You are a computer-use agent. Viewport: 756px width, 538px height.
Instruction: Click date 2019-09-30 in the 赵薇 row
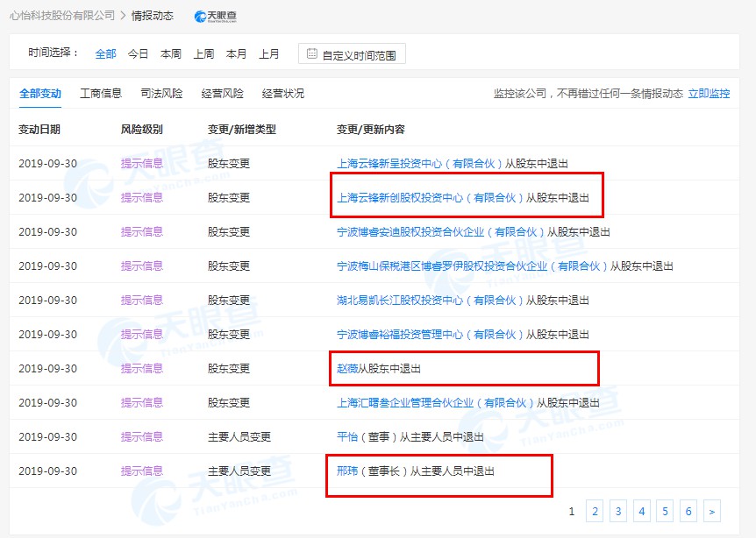point(47,369)
